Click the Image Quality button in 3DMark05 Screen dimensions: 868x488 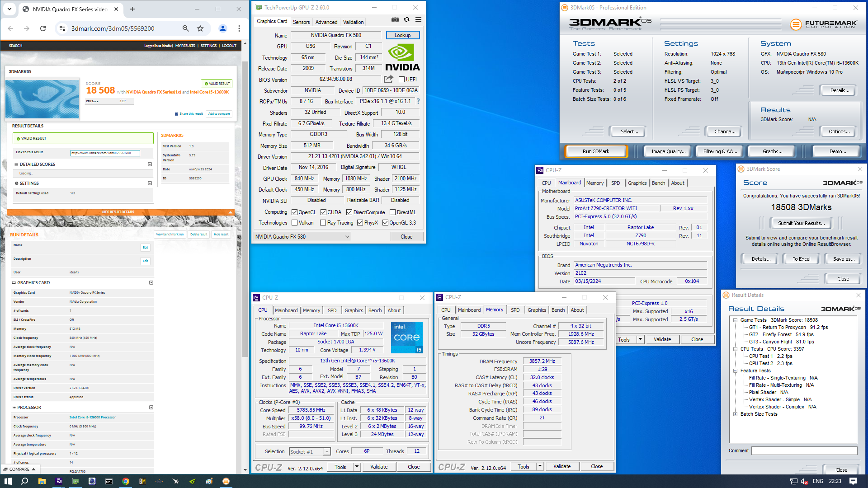point(668,151)
